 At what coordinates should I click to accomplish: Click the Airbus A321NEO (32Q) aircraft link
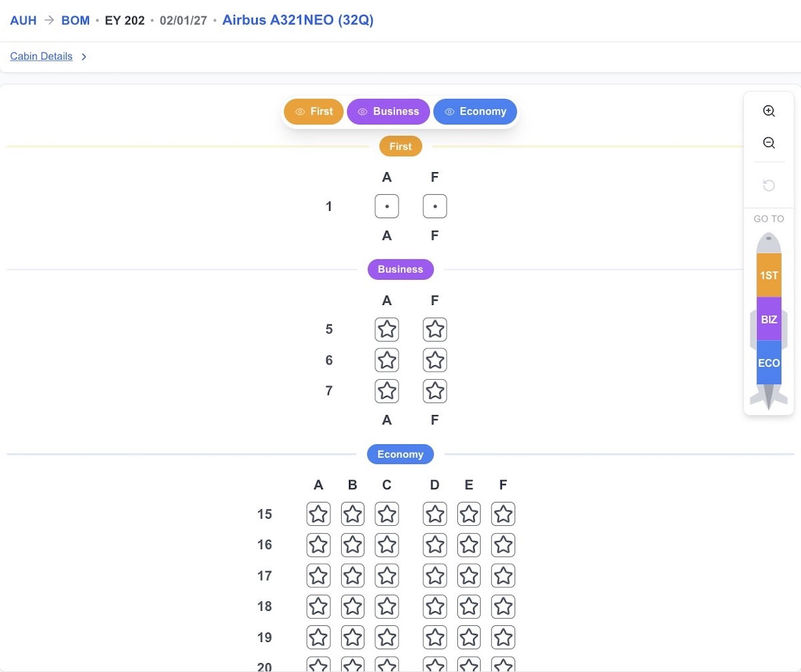(x=298, y=20)
